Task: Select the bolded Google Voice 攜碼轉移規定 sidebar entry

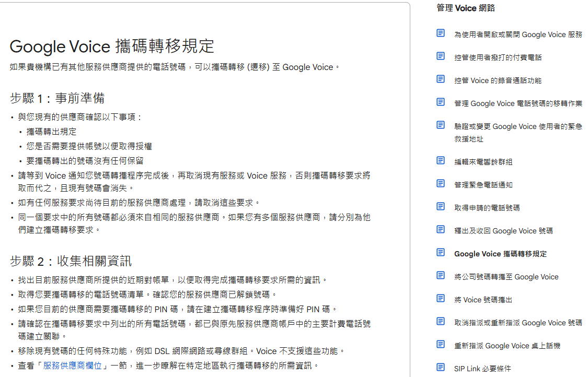Action: point(500,253)
